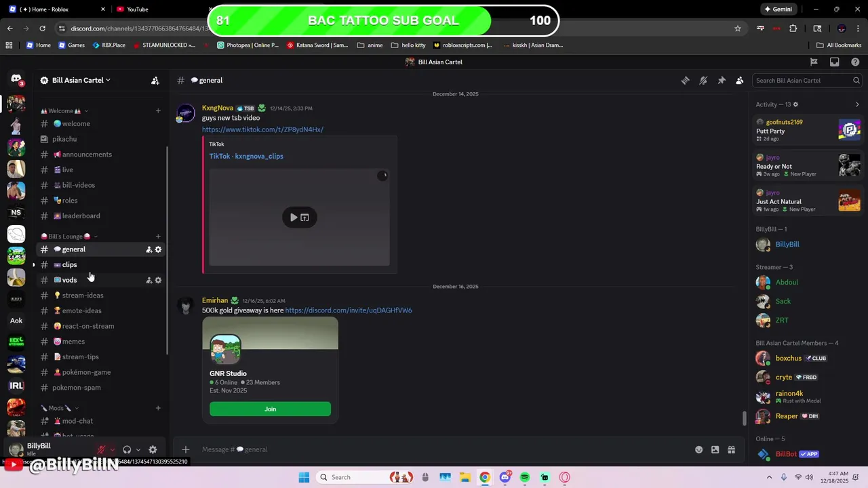Click the plus attach button in message bar

point(185,449)
